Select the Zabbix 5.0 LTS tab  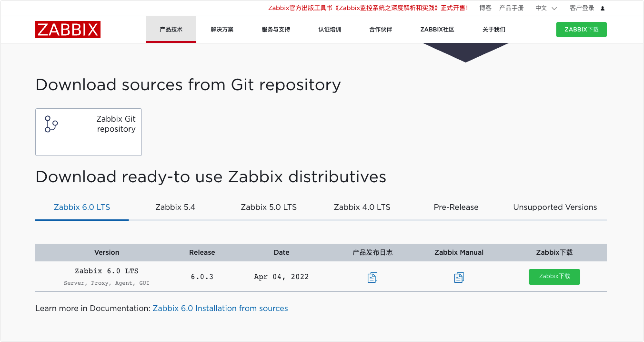coord(268,207)
